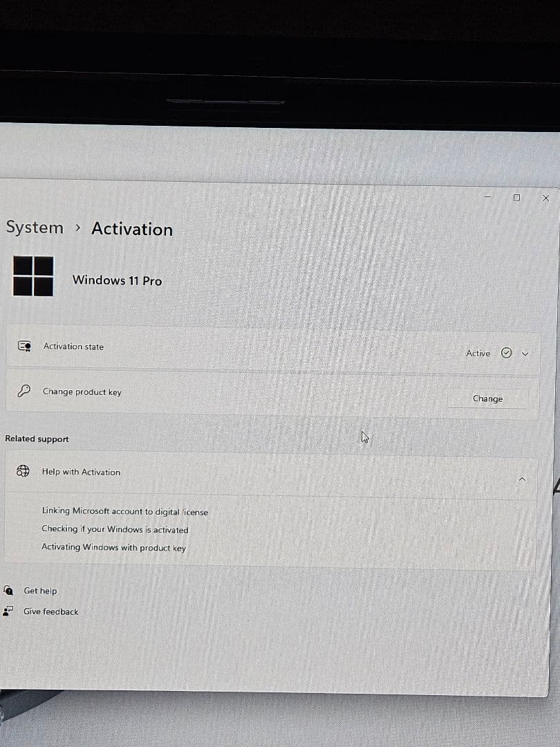Open Checking if your Windows is activated
560x747 pixels.
click(x=115, y=529)
